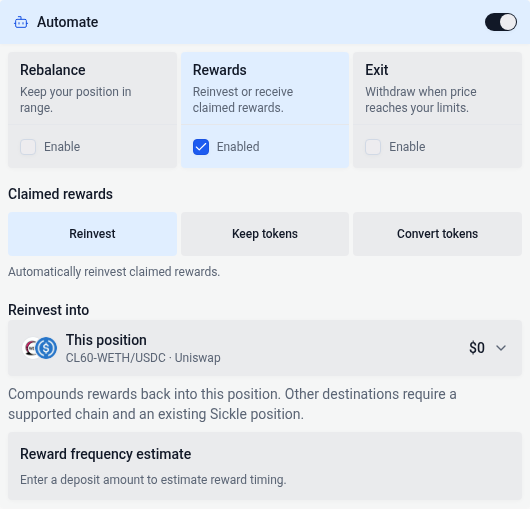Uncheck the Rewards Enabled checkbox

(x=201, y=147)
